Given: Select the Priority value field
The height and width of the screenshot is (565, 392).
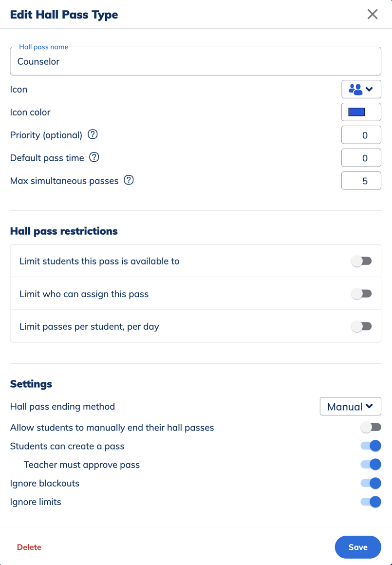Looking at the screenshot, I should 361,134.
